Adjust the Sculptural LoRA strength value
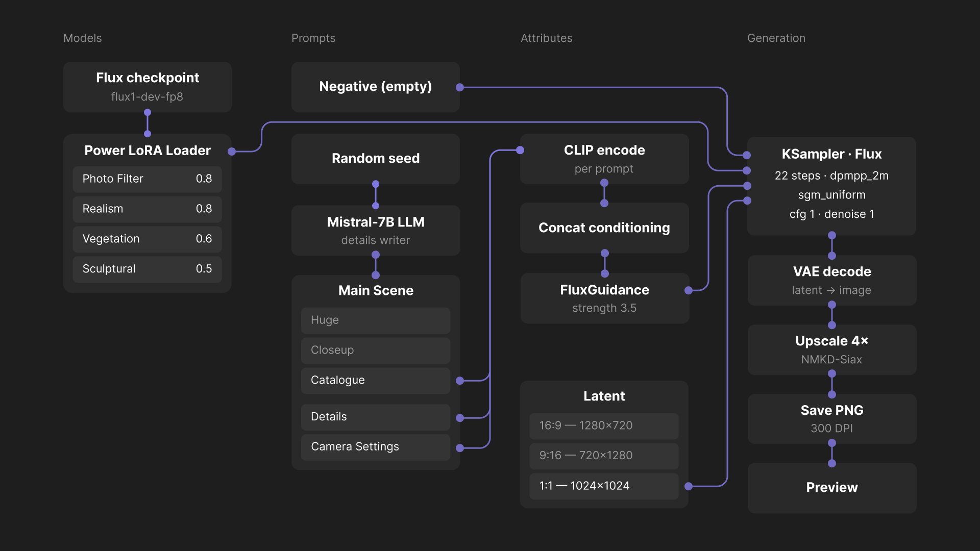 point(204,269)
